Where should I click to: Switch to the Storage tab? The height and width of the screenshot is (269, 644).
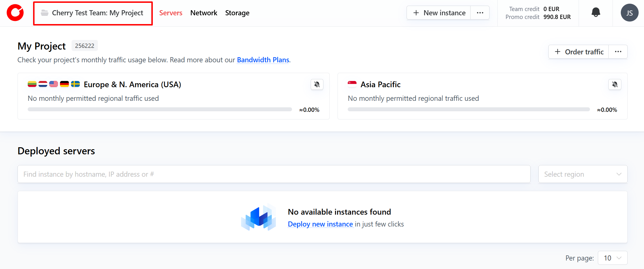click(x=237, y=13)
